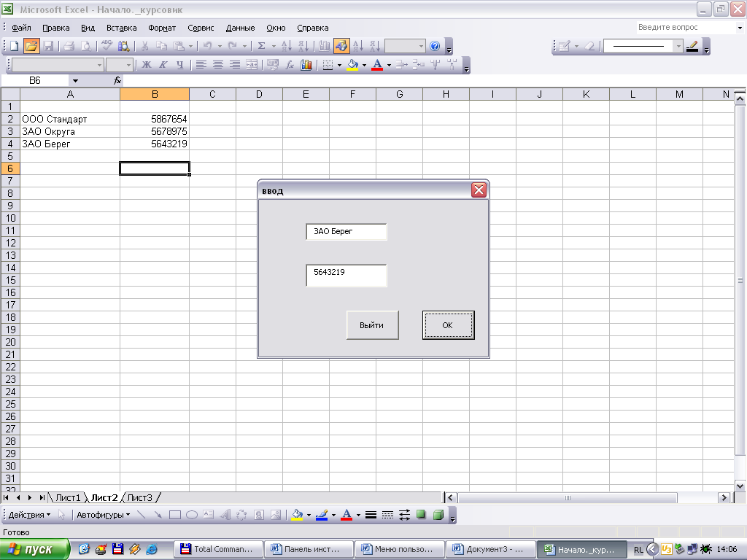
Task: Click the Help question mark icon
Action: point(435,46)
